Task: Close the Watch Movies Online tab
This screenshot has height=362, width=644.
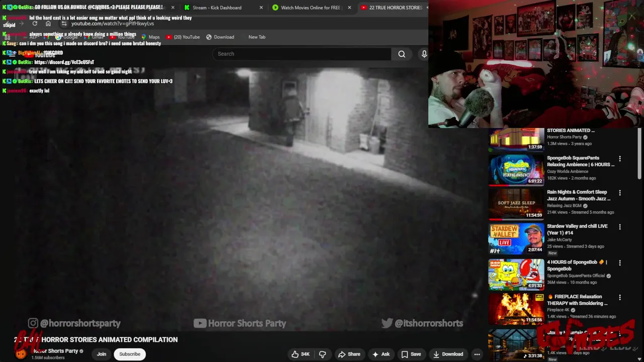Action: [350, 8]
